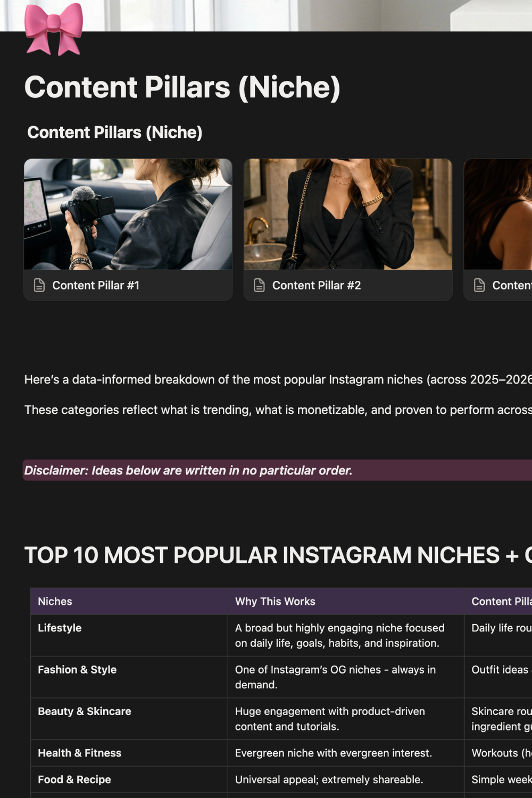Click the 'Workouts' cell

[x=498, y=753]
